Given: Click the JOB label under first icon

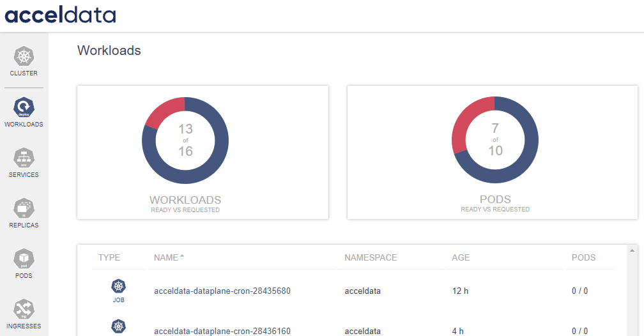Looking at the screenshot, I should coord(119,300).
